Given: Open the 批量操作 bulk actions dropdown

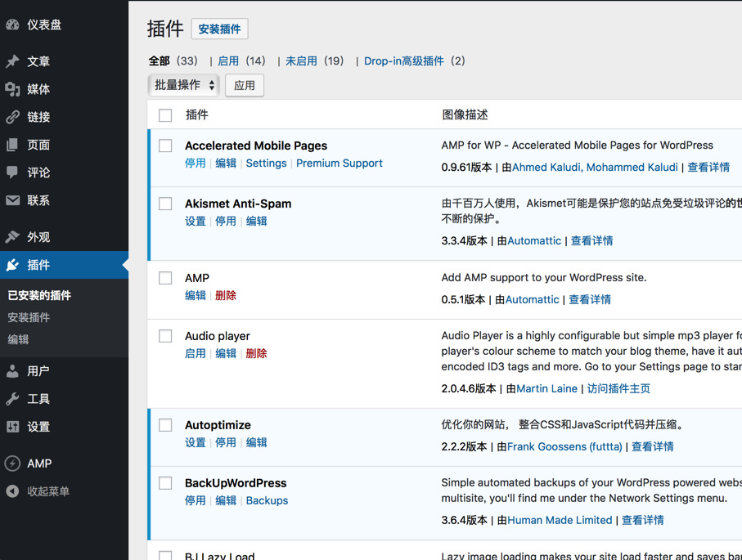Looking at the screenshot, I should pos(184,85).
